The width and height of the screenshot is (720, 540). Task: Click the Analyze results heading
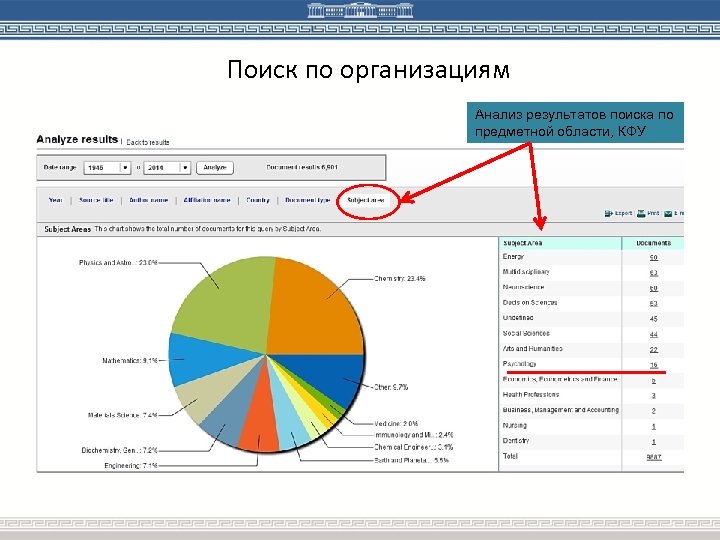(x=77, y=139)
